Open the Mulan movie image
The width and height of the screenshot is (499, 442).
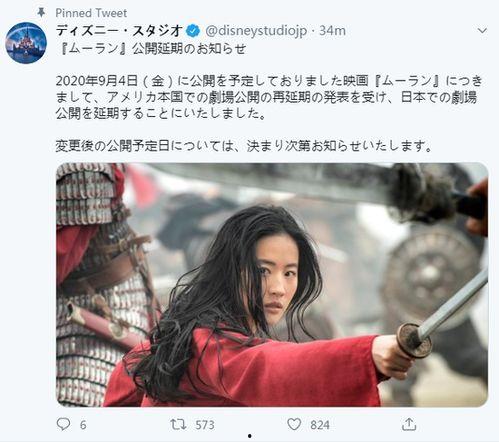pos(272,285)
